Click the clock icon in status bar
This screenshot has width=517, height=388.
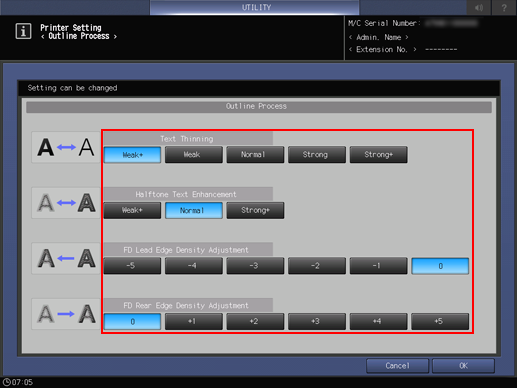6,382
